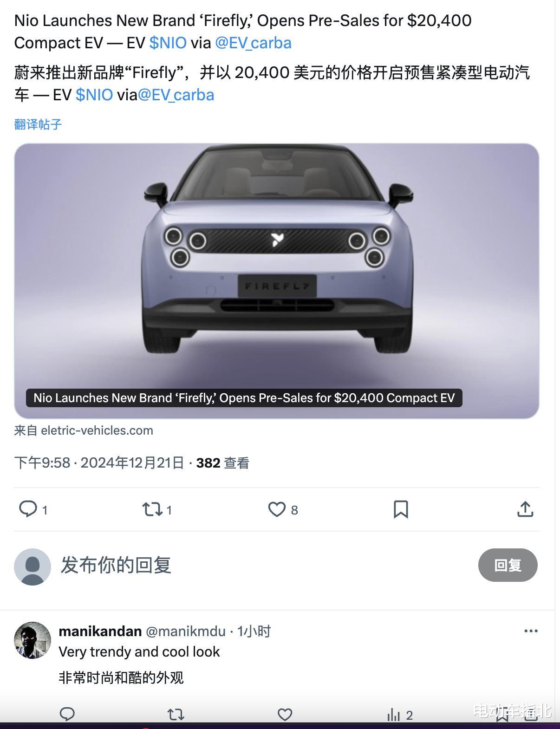This screenshot has height=729, width=560.
Task: Like manikandan's comment
Action: [x=285, y=714]
